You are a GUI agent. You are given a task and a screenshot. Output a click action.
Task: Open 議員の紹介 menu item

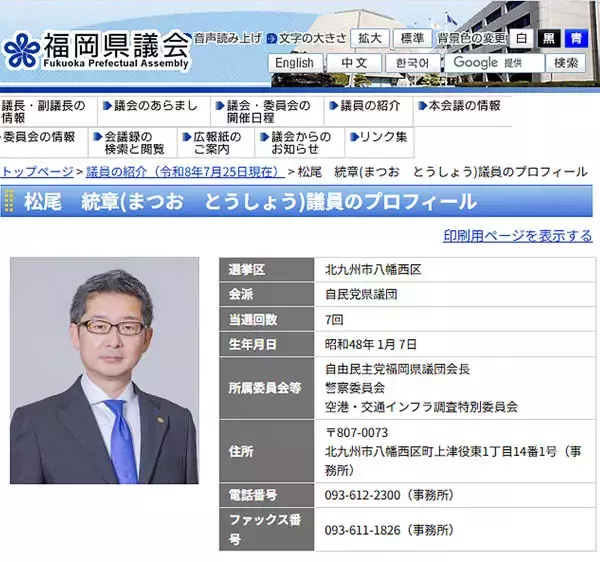pyautogui.click(x=370, y=106)
